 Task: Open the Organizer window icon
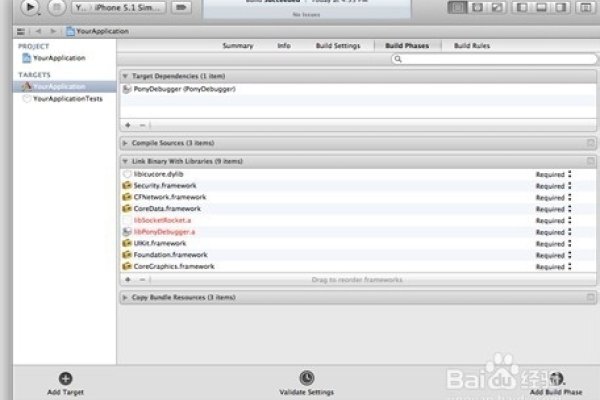[585, 7]
